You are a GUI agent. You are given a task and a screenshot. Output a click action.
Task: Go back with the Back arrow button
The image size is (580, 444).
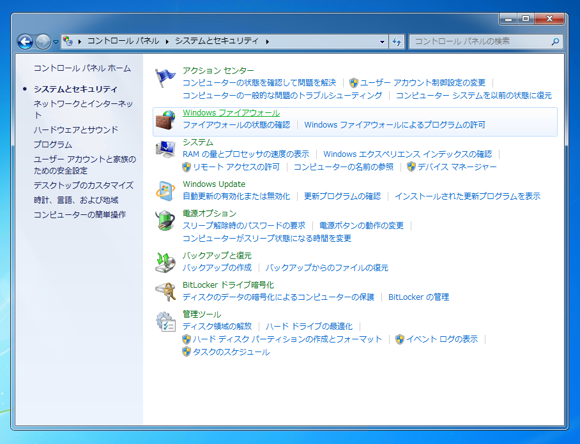25,41
